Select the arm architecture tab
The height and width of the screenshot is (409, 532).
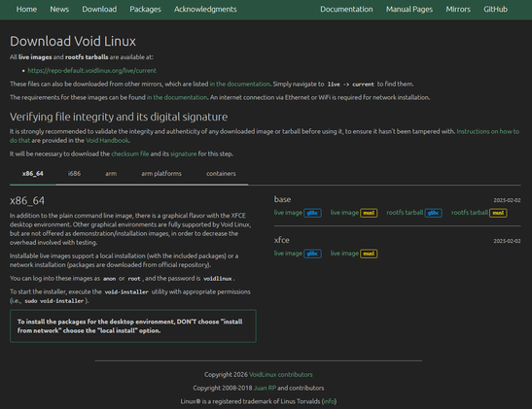click(x=111, y=174)
